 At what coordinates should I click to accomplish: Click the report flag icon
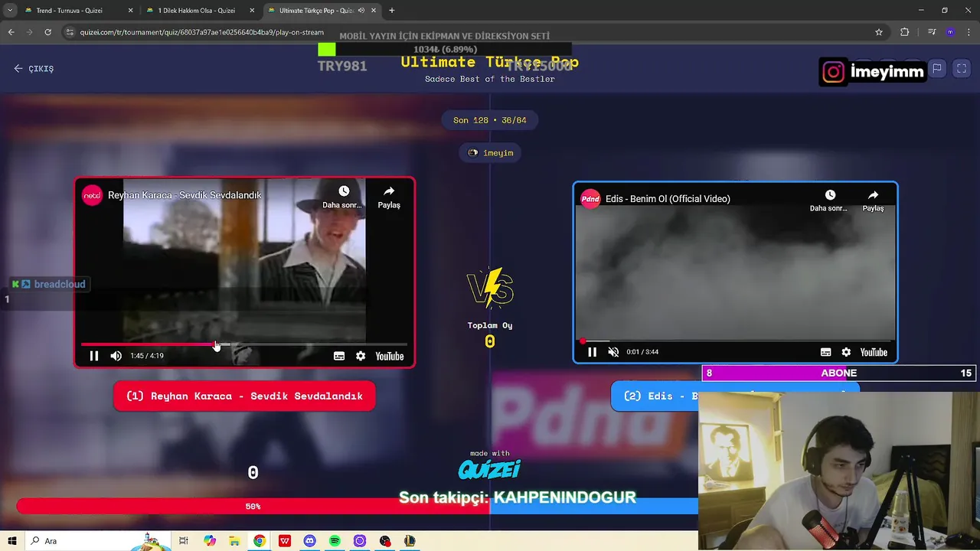(x=937, y=68)
